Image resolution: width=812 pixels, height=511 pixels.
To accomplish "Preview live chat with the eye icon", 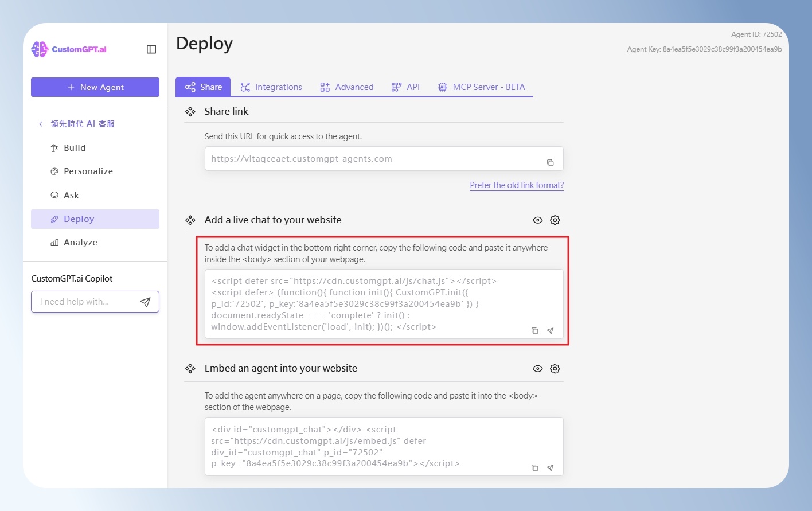I will [537, 220].
